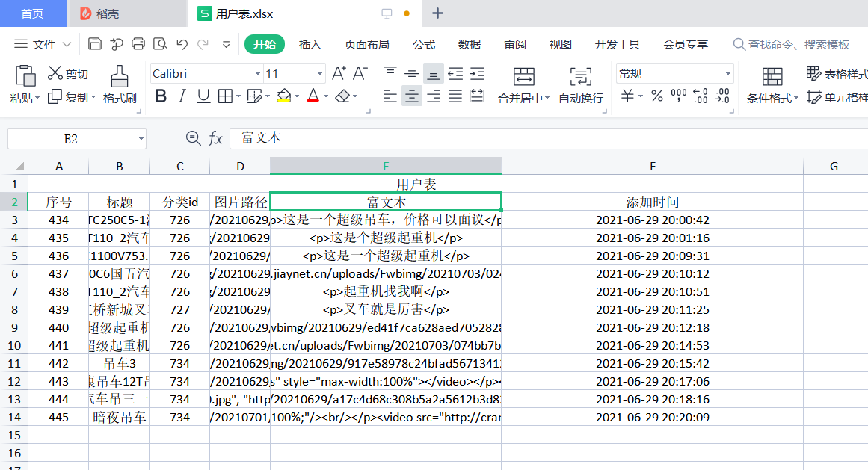Align text left
Image resolution: width=868 pixels, height=470 pixels.
click(390, 96)
